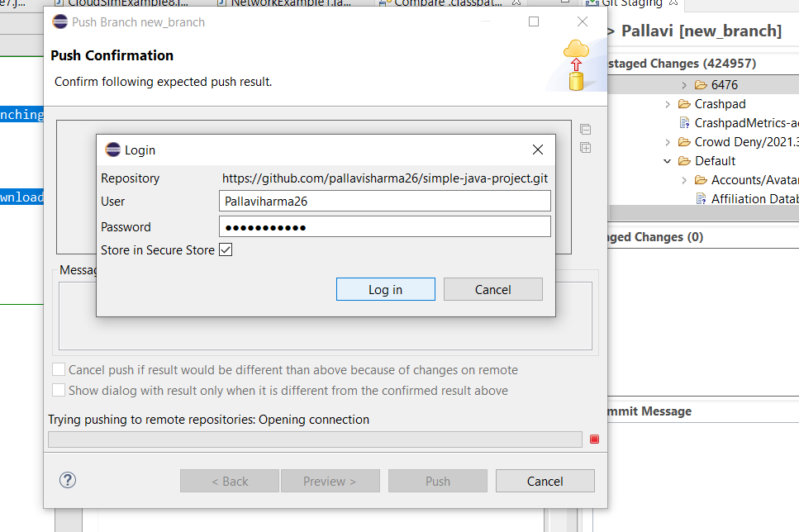Screen dimensions: 799x532
Task: Click the Back button
Action: click(230, 481)
